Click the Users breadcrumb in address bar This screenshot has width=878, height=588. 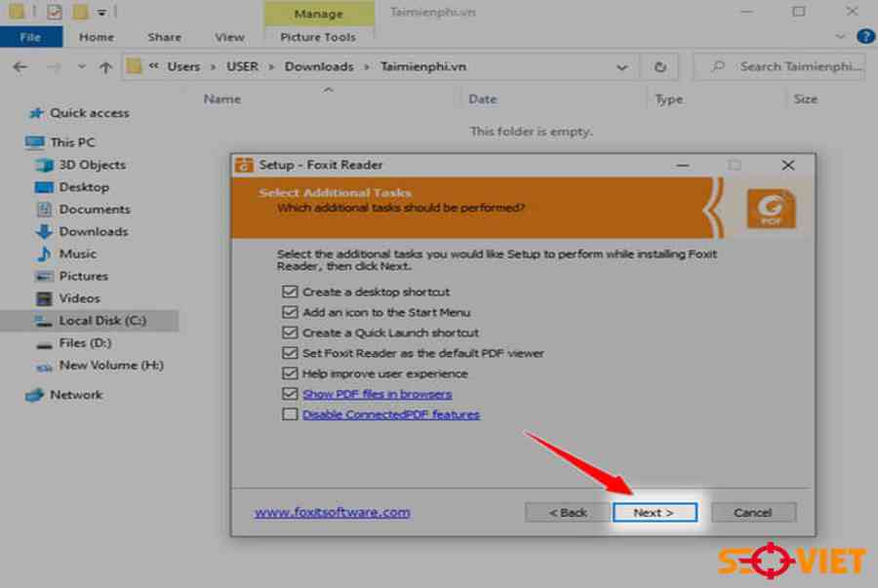click(x=183, y=66)
